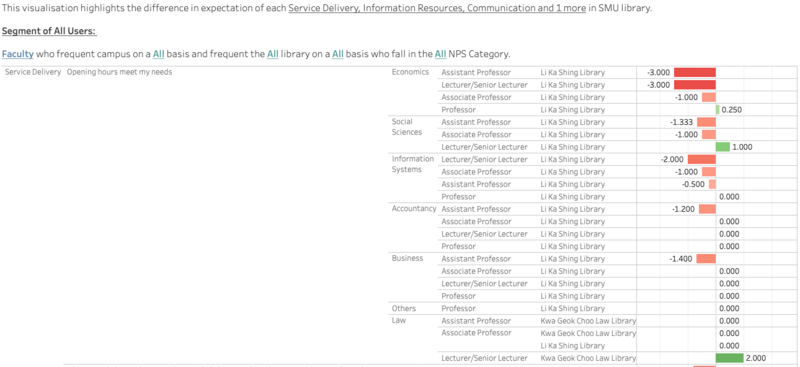
Task: Click the small green 0.250 bar for Economics Professor
Action: pos(717,110)
